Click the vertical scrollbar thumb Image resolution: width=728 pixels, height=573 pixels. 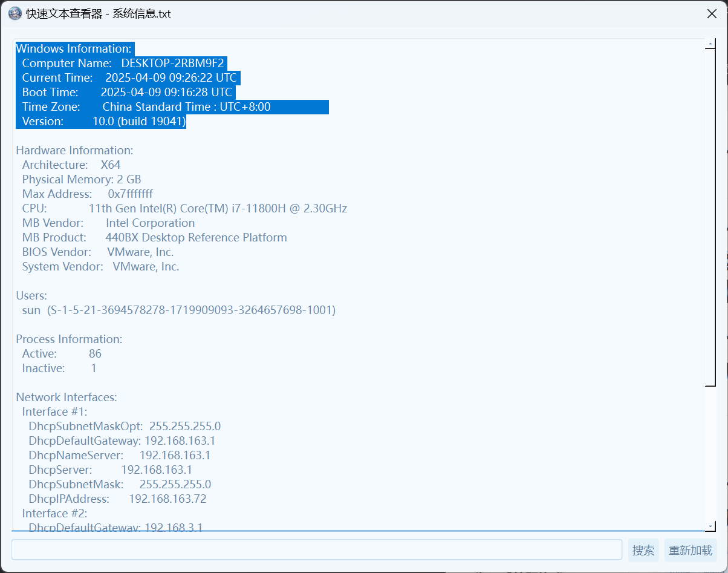coord(711,217)
